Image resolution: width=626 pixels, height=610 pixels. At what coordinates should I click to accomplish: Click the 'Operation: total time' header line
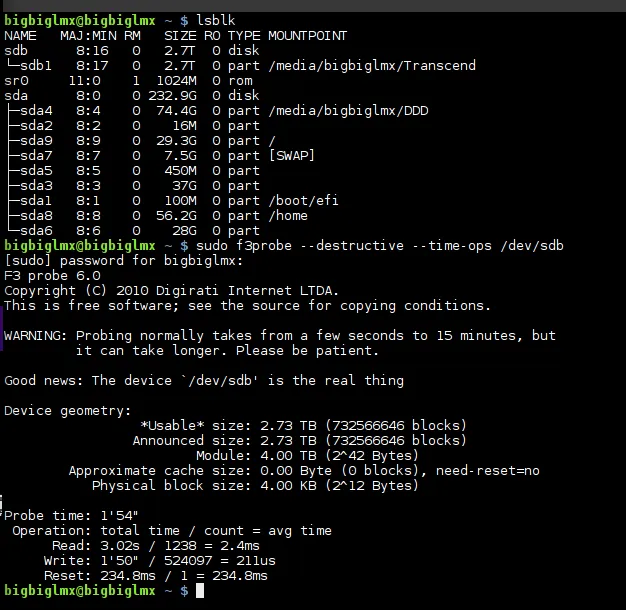tap(172, 531)
